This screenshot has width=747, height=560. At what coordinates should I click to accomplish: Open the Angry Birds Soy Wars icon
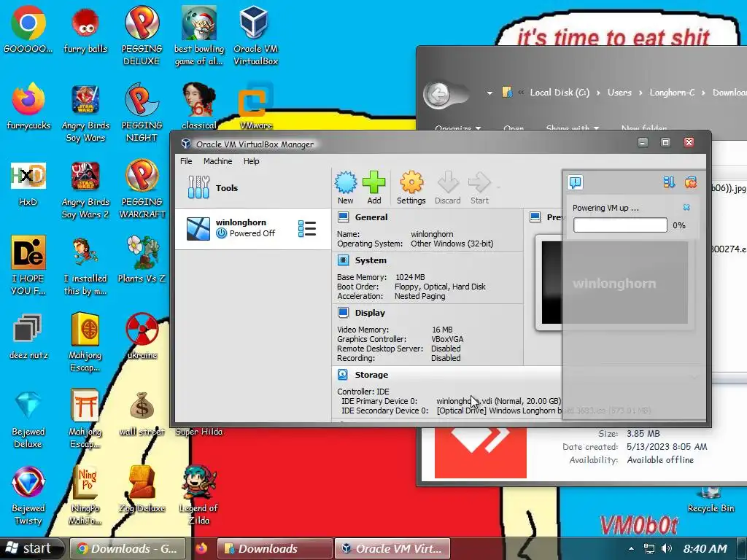pyautogui.click(x=85, y=113)
